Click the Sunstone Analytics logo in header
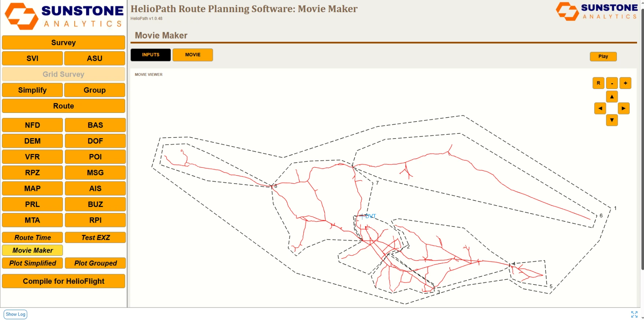 point(596,11)
